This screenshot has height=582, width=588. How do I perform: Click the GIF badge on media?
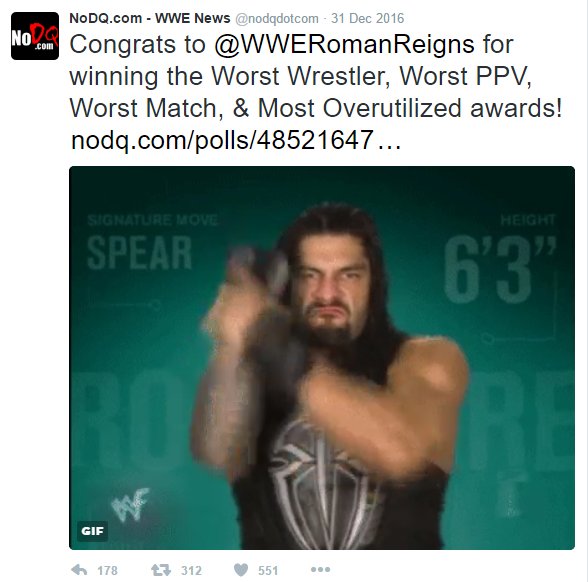(92, 531)
